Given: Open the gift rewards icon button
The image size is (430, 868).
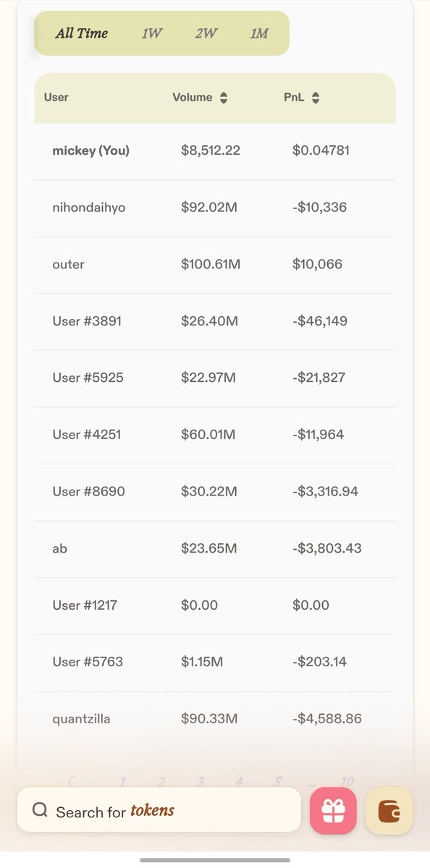Looking at the screenshot, I should 333,811.
